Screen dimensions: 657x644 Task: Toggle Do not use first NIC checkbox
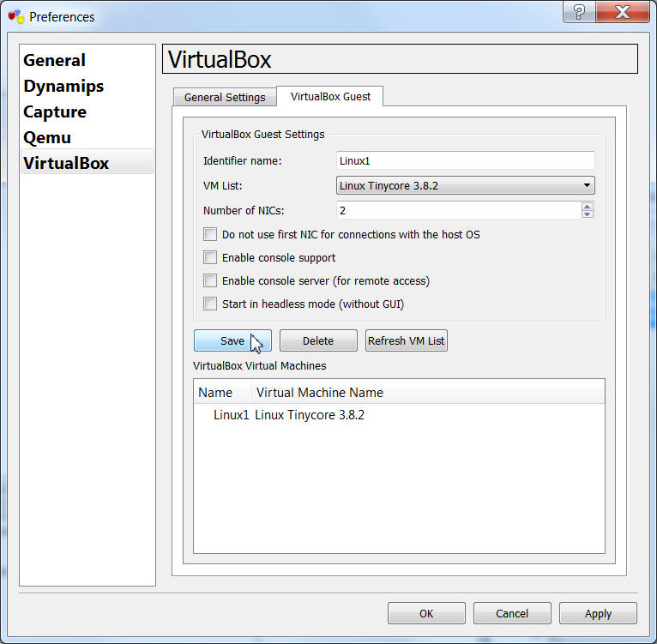click(x=210, y=234)
